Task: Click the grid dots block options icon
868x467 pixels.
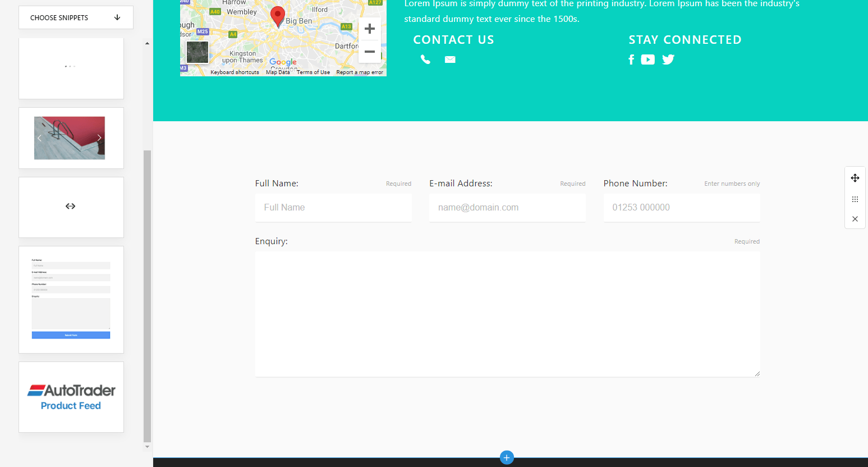Action: [855, 199]
